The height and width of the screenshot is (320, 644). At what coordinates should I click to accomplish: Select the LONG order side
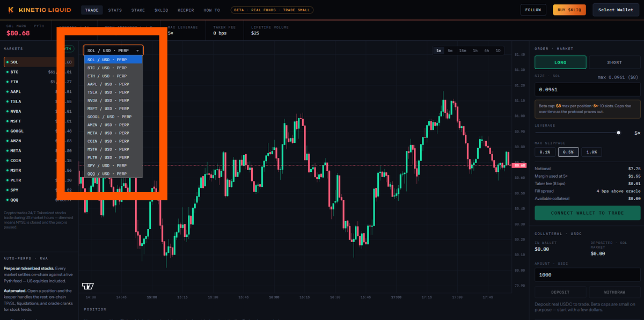[560, 62]
